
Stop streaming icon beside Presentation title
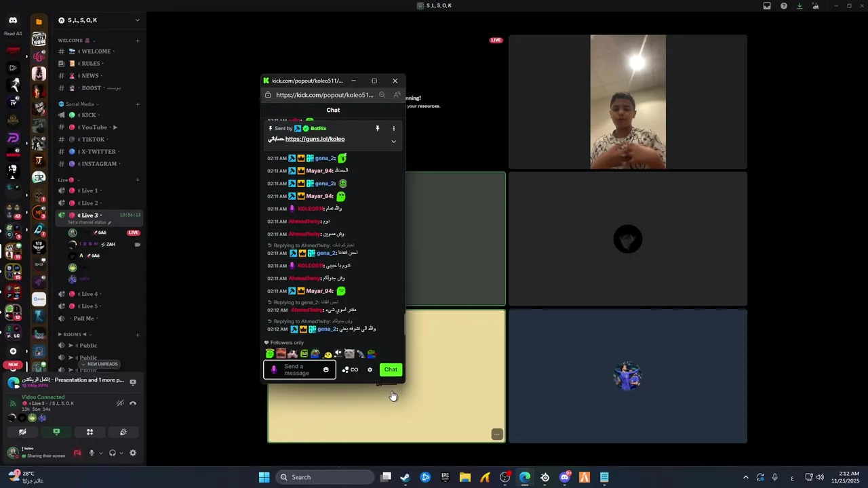pos(133,382)
